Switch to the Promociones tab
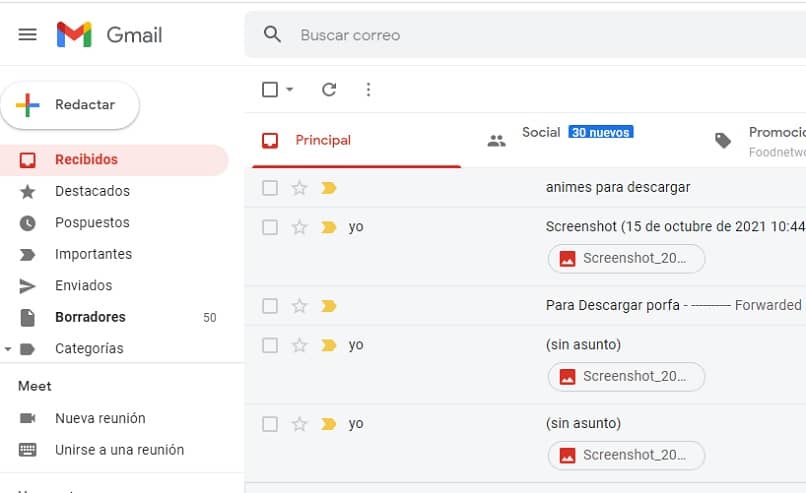Screen dimensions: 806x493 (756, 140)
